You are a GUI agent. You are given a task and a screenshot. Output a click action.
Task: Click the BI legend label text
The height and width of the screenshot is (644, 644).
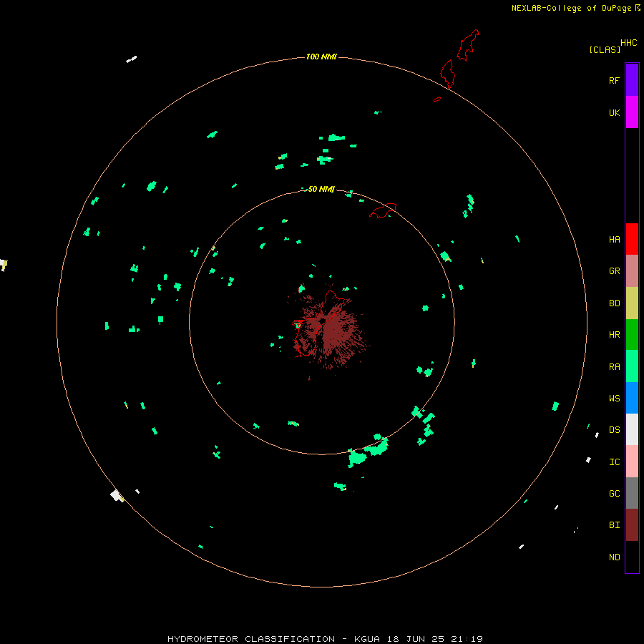[614, 525]
